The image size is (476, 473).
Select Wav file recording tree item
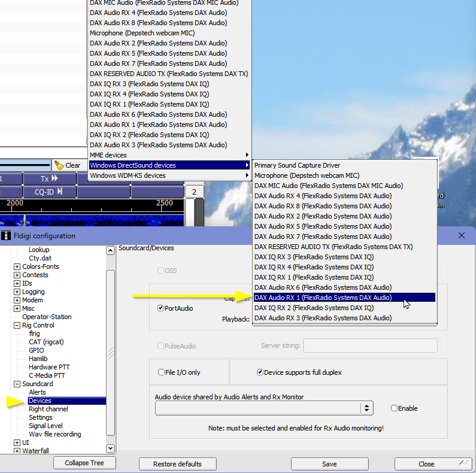[x=55, y=434]
